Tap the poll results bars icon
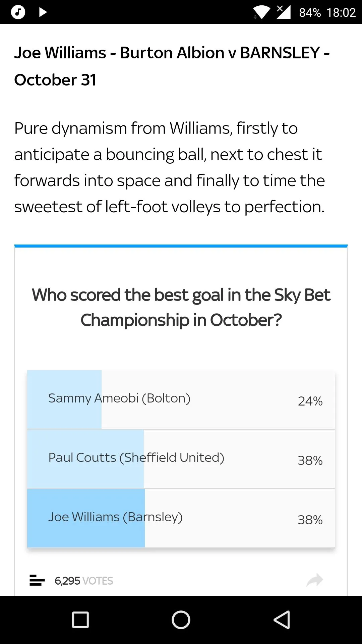This screenshot has width=362, height=644. (37, 580)
